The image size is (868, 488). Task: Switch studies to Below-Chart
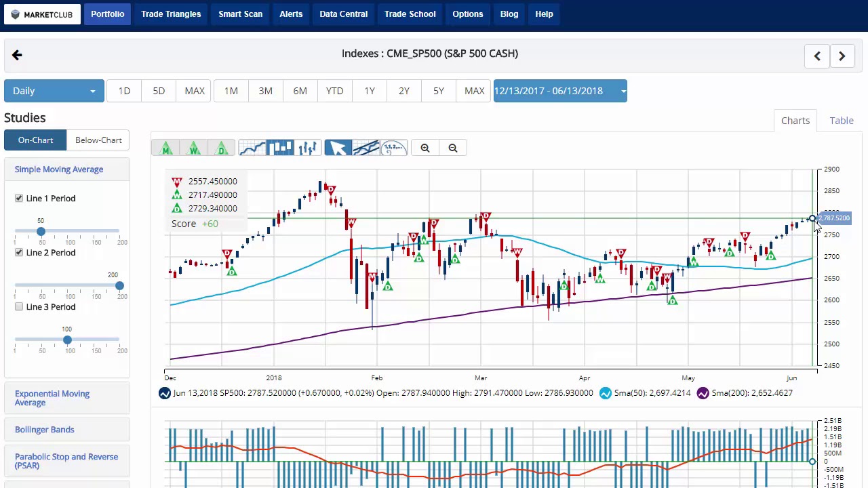[98, 140]
